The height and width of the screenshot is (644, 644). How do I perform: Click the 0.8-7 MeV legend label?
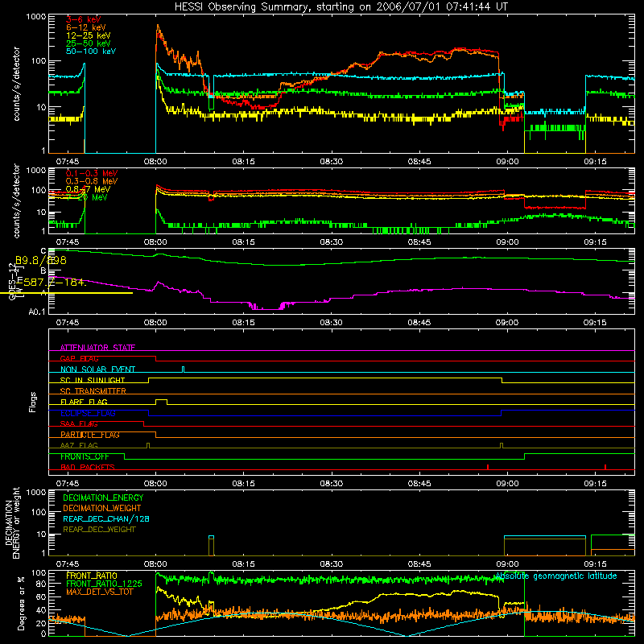point(88,189)
